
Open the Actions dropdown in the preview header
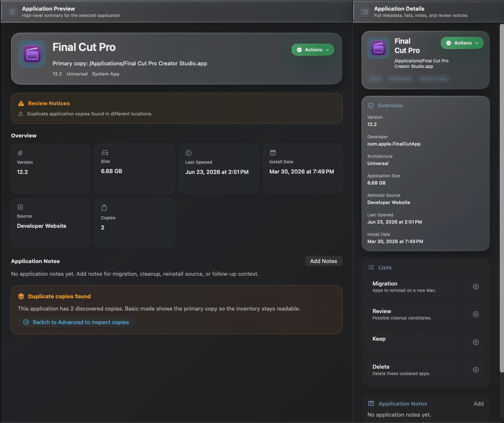tap(313, 50)
